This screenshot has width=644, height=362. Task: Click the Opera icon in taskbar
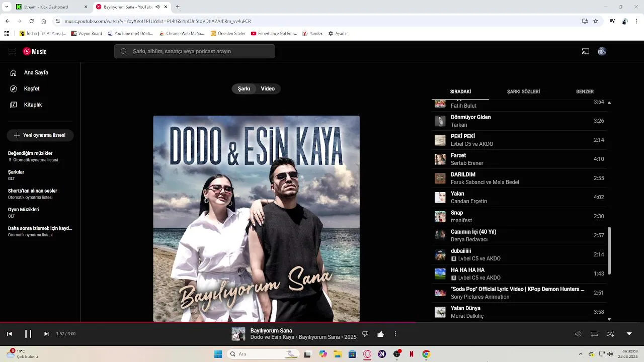point(367,354)
